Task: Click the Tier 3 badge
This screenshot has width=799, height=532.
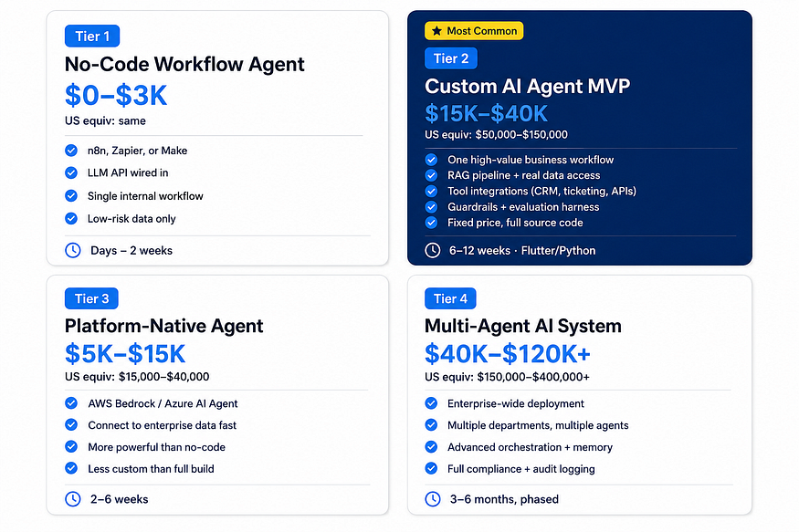Action: click(91, 298)
